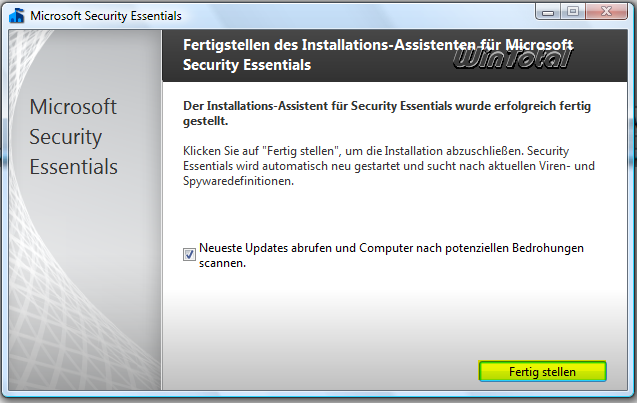637x403 pixels.
Task: Click the window title text in the title bar
Action: (104, 16)
